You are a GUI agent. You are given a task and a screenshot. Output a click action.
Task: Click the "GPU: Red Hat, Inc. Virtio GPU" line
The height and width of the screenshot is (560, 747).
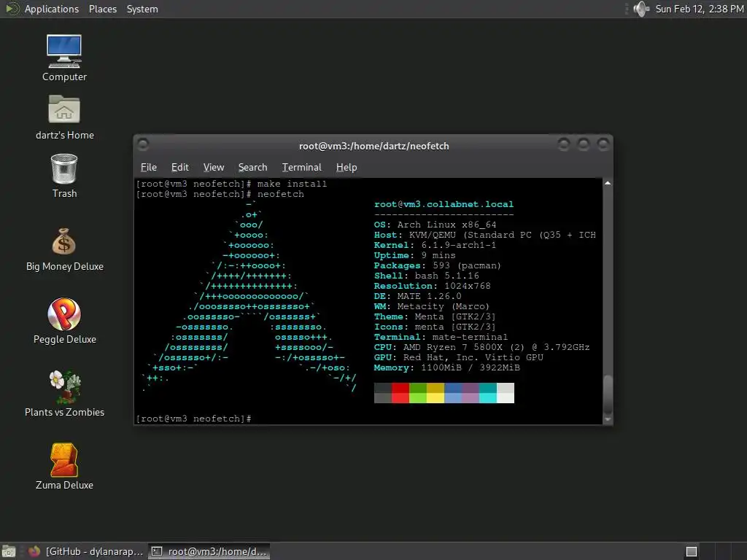458,357
